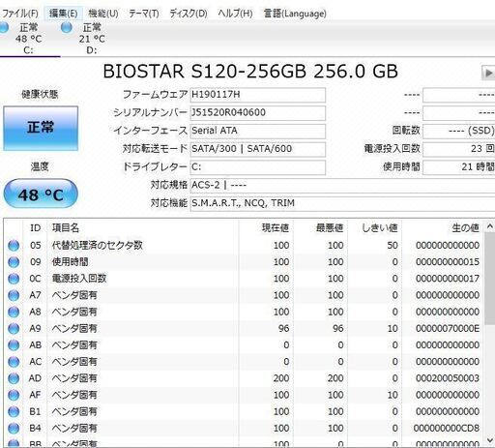Click the しきい値 column header
The height and width of the screenshot is (448, 495).
374,228
